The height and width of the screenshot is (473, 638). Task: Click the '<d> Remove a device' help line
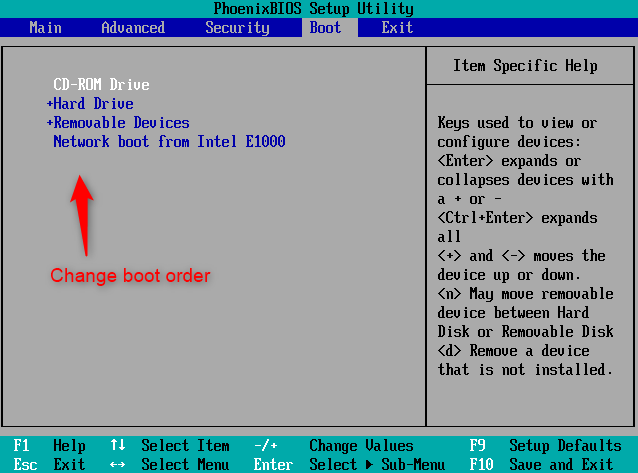513,350
